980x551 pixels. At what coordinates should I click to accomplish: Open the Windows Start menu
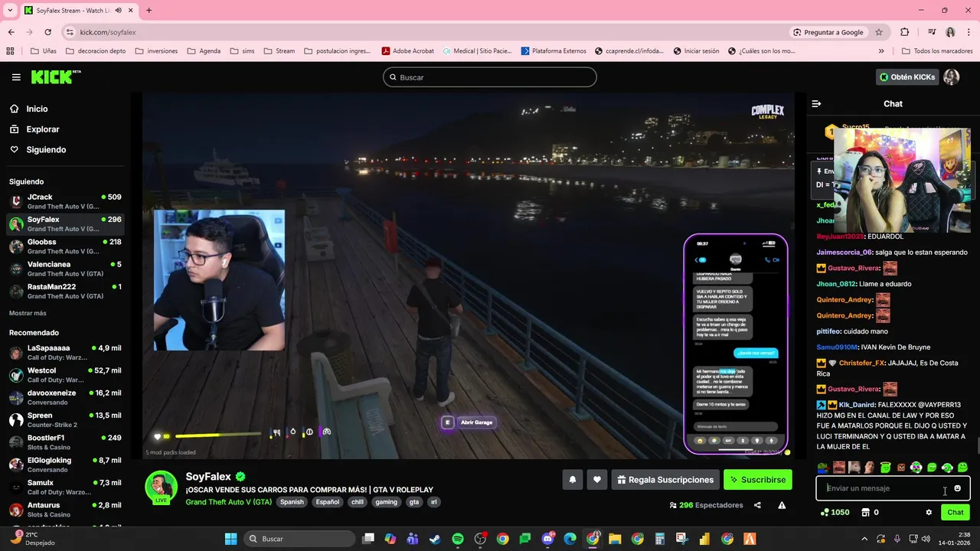230,539
